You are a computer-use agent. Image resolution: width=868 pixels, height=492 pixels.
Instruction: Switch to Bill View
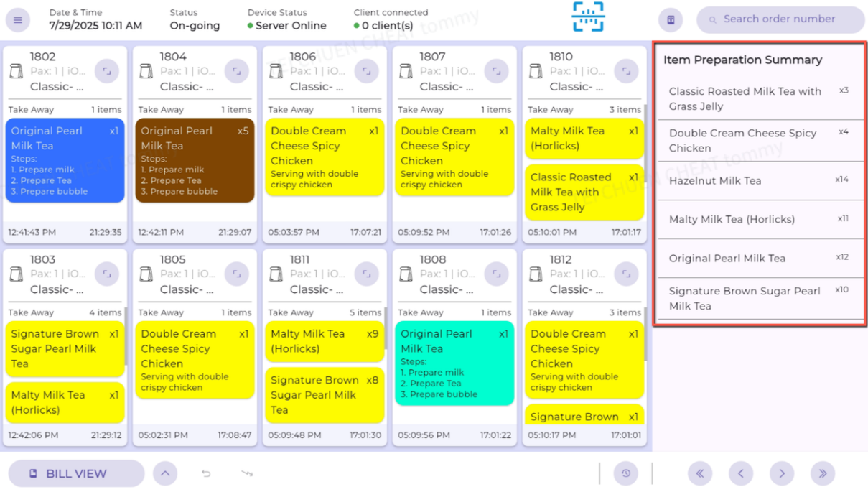tap(76, 473)
